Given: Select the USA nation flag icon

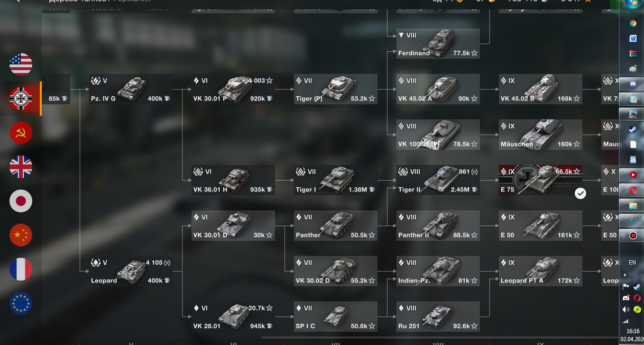Looking at the screenshot, I should pyautogui.click(x=21, y=64).
